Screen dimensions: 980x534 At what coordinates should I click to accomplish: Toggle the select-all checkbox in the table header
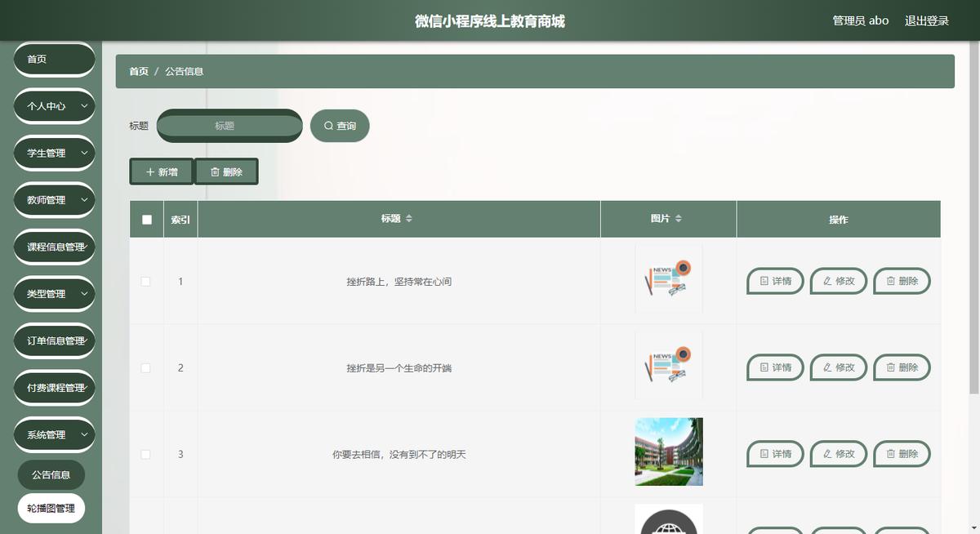(x=146, y=218)
